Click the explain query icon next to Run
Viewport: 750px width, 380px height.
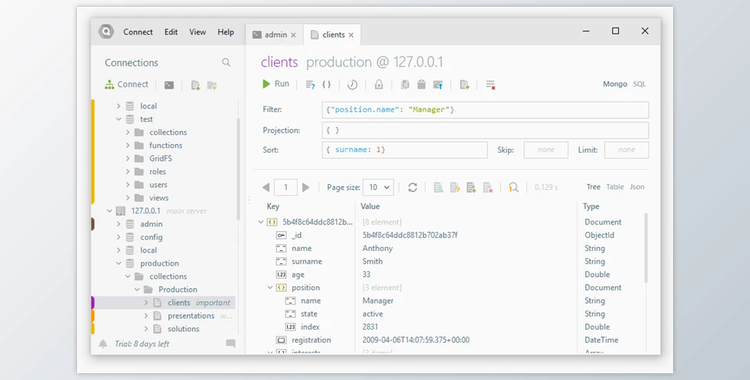coord(310,85)
